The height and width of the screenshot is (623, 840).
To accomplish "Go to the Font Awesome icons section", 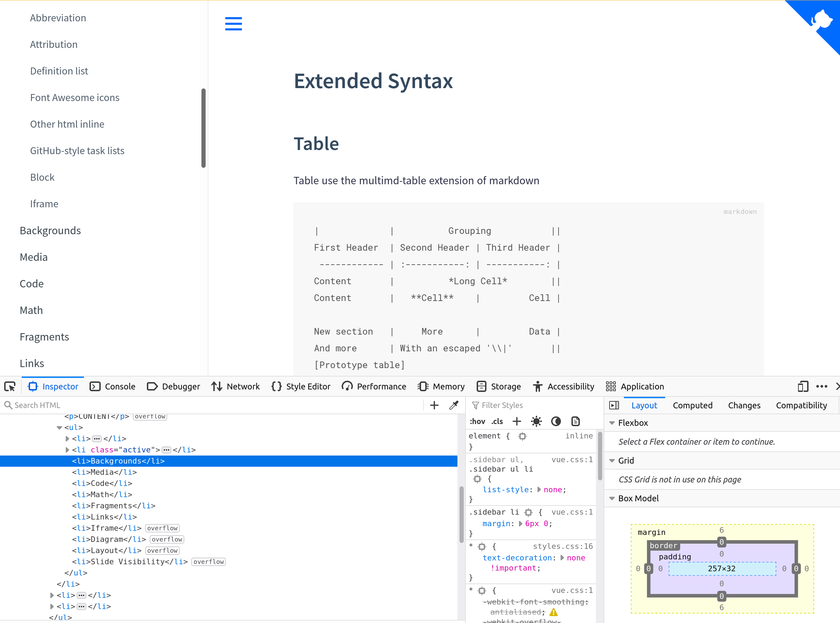I will pos(75,98).
